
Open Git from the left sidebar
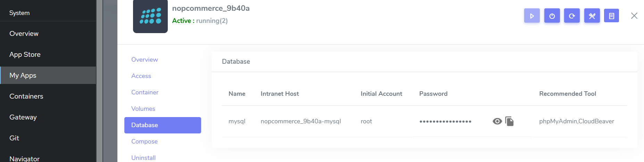pyautogui.click(x=14, y=138)
